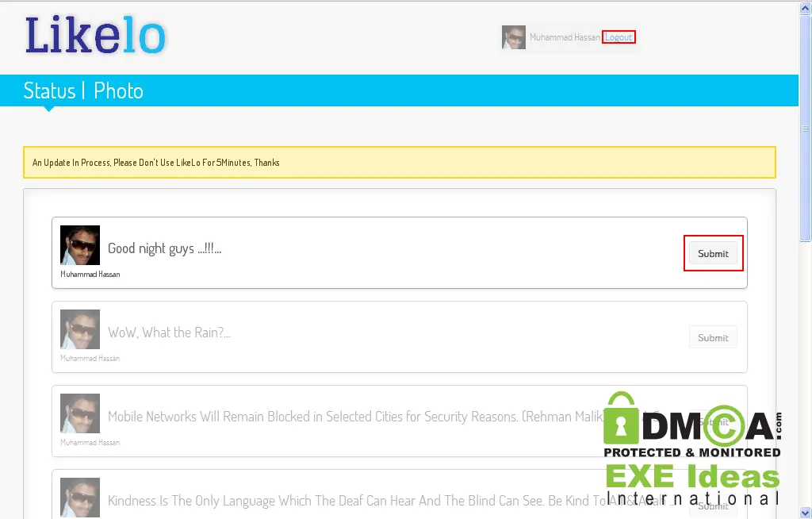Screen dimensions: 812x519
Task: Click avatar beside "WoW, What the Rain?" post
Action: click(80, 329)
